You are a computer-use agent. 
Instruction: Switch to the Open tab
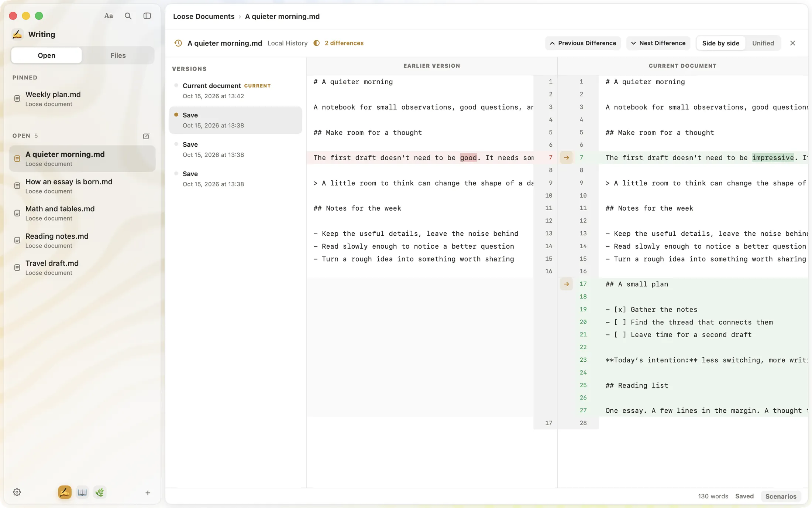pyautogui.click(x=47, y=55)
